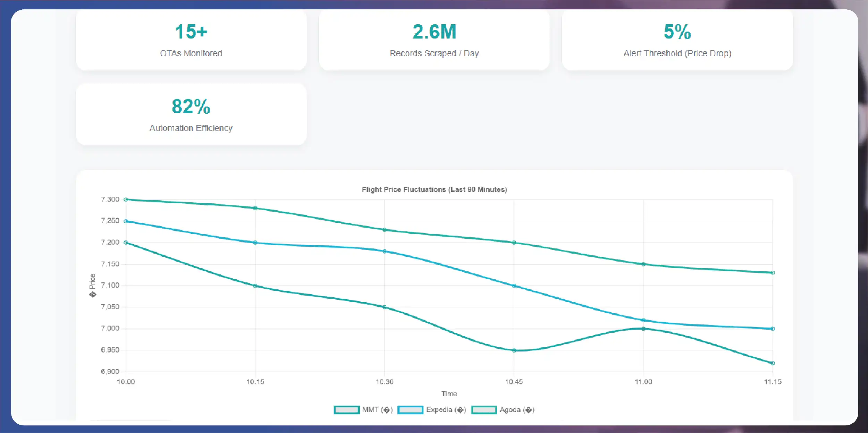The height and width of the screenshot is (433, 868).
Task: Click the 7,000 label on price axis
Action: point(110,328)
